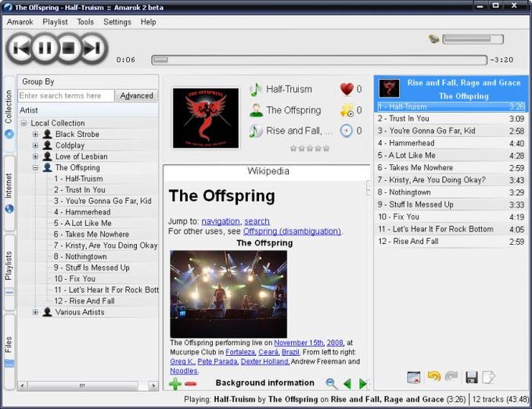Open the Amarok menu
The height and width of the screenshot is (409, 532).
(20, 22)
